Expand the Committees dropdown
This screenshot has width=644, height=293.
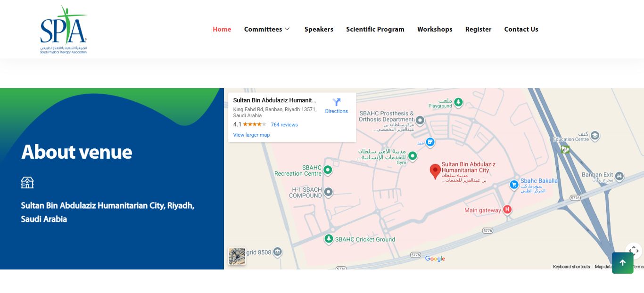click(x=267, y=29)
